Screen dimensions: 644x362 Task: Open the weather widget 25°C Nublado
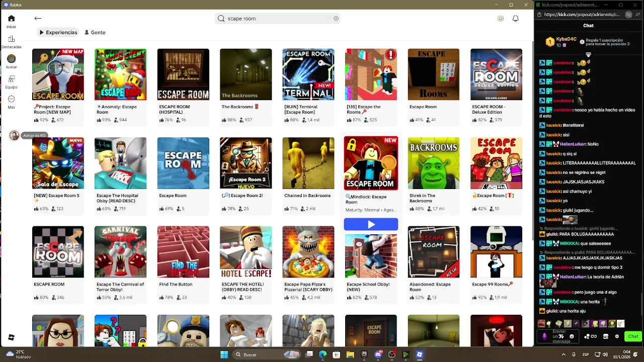(19, 354)
